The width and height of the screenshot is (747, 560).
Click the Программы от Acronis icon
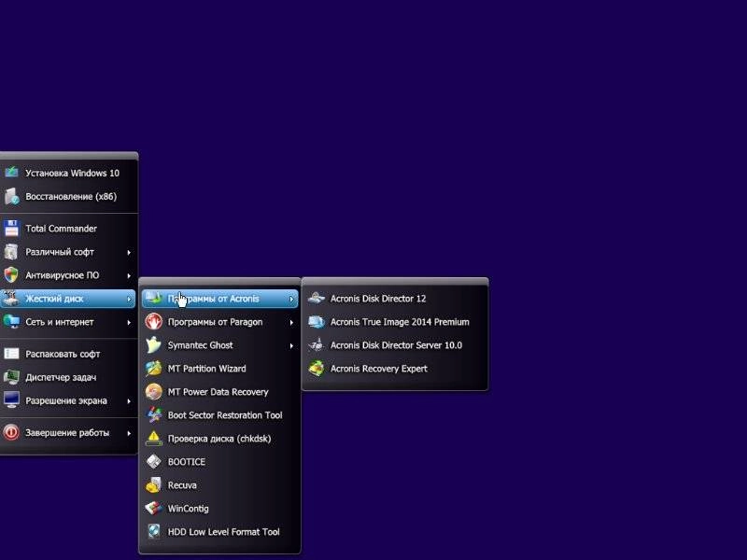[153, 298]
